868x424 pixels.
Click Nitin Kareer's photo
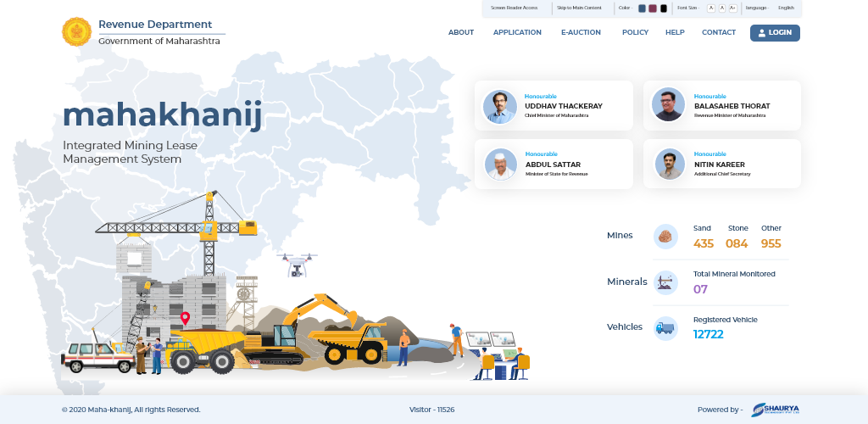point(670,164)
